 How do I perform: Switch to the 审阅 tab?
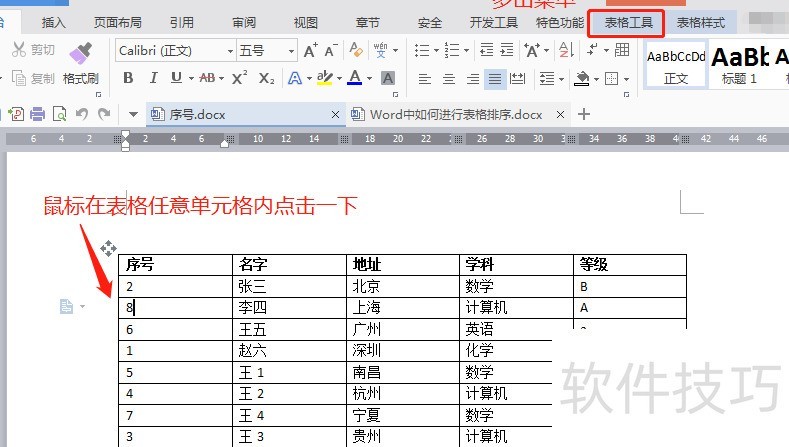pyautogui.click(x=244, y=23)
